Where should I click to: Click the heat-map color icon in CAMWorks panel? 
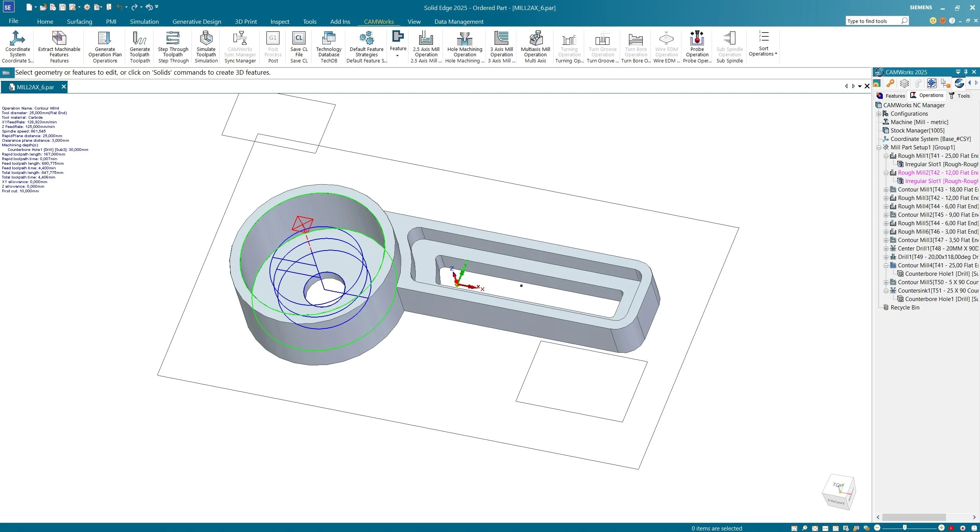pyautogui.click(x=877, y=83)
